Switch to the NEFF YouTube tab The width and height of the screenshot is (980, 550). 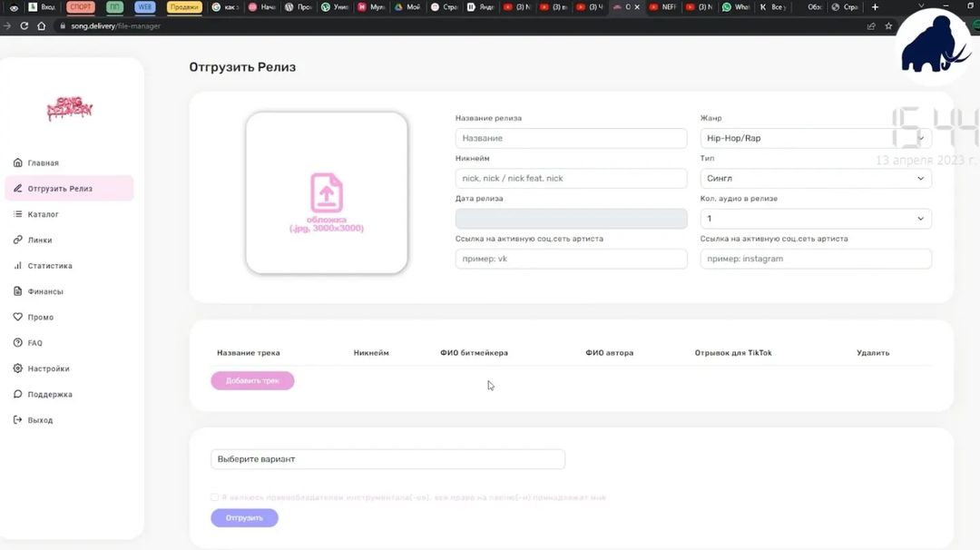coord(663,7)
